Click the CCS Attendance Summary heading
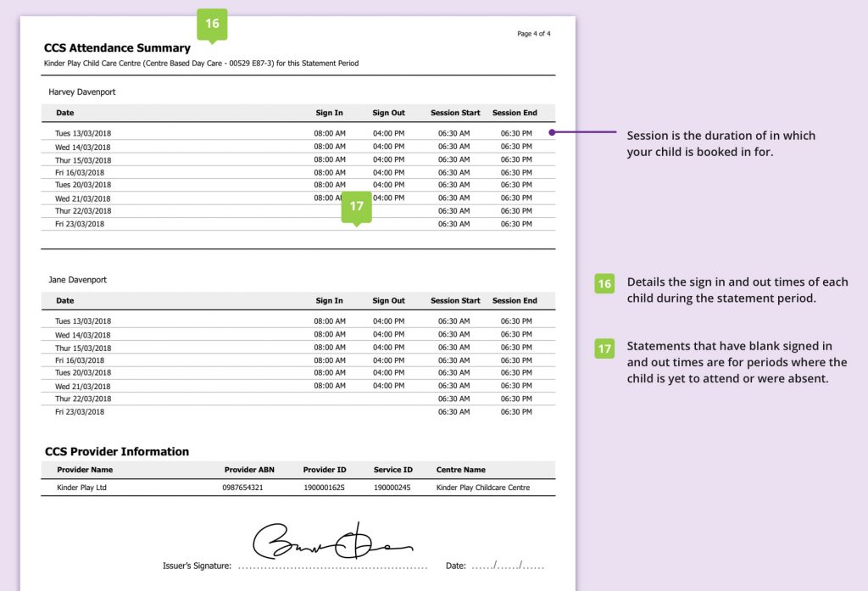The height and width of the screenshot is (591, 868). (x=117, y=48)
